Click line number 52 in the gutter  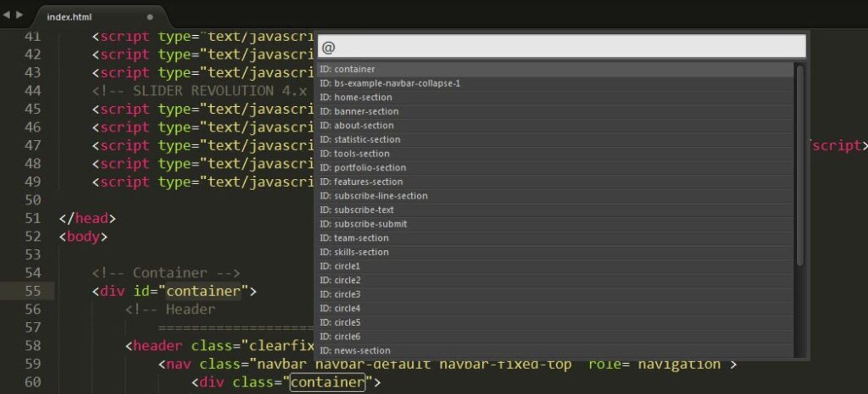point(33,236)
